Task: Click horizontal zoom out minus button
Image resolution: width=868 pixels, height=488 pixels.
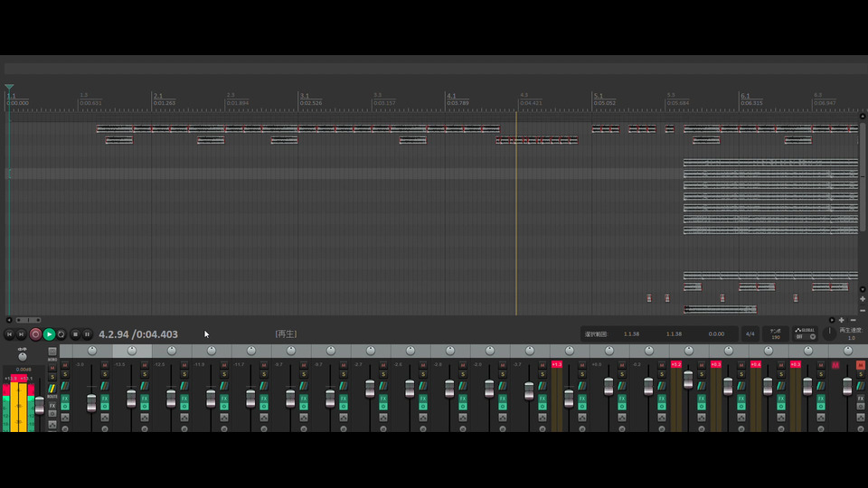Action: coord(853,320)
